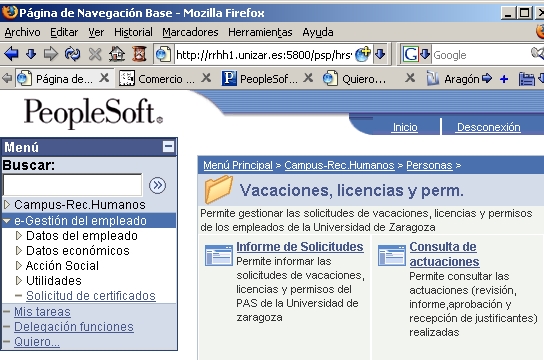Go to the Firefox home page icon

point(117,54)
